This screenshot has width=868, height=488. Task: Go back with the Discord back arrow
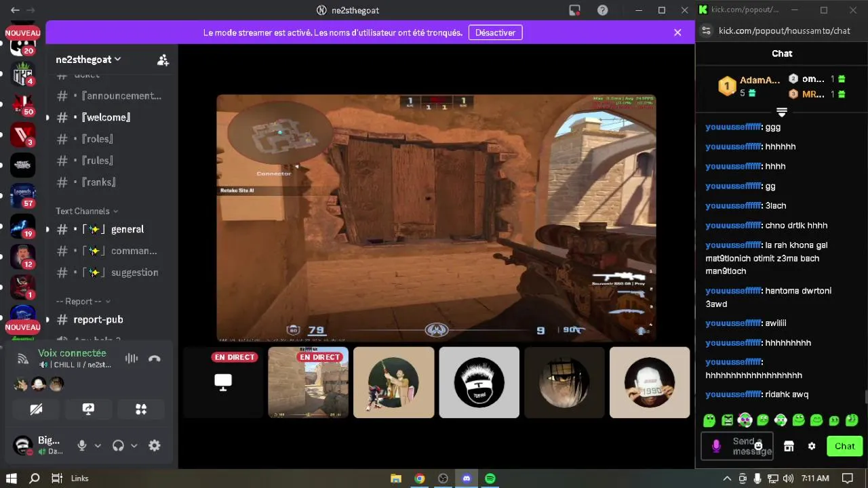pyautogui.click(x=15, y=10)
